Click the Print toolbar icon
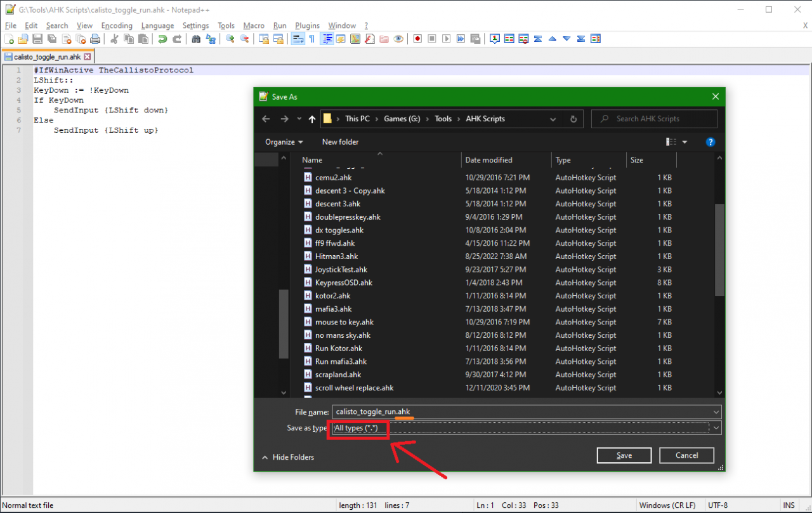This screenshot has width=812, height=513. click(x=95, y=39)
